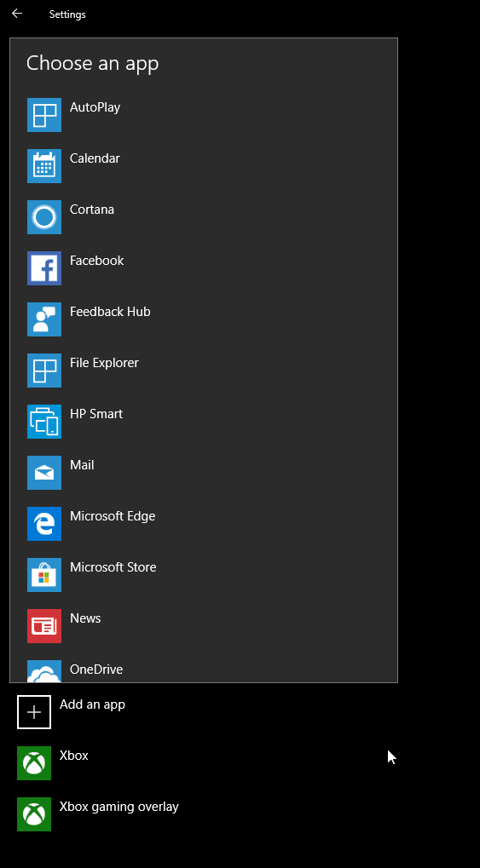Open the Xbox entry label
This screenshot has height=868, width=480.
74,756
